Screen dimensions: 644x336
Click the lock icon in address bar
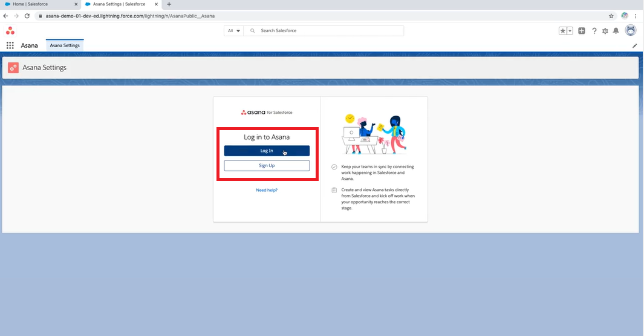pos(41,16)
